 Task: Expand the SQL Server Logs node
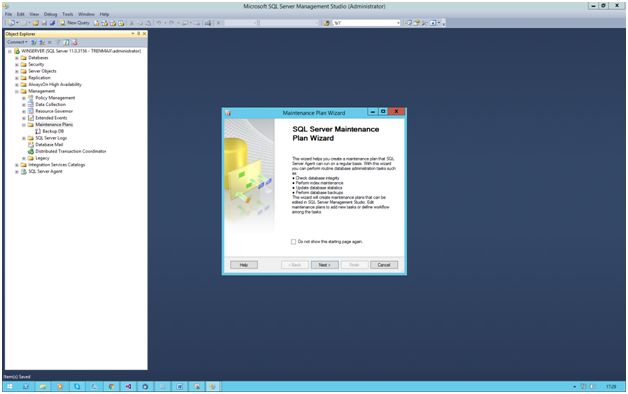[24, 138]
